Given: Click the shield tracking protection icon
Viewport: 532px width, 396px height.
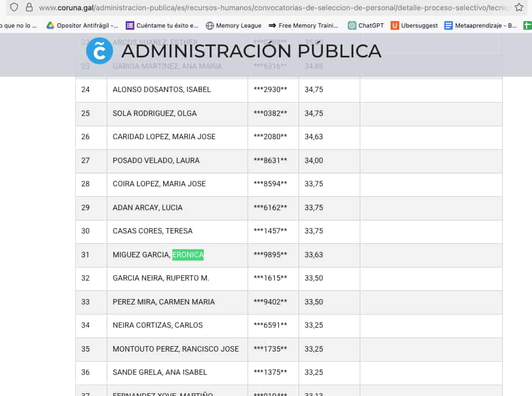Looking at the screenshot, I should tap(14, 7).
